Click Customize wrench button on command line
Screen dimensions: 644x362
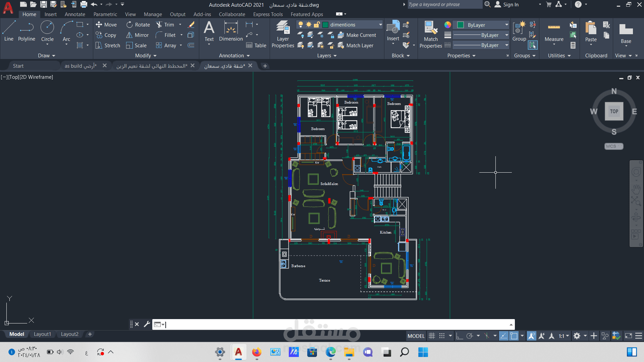[x=147, y=324]
